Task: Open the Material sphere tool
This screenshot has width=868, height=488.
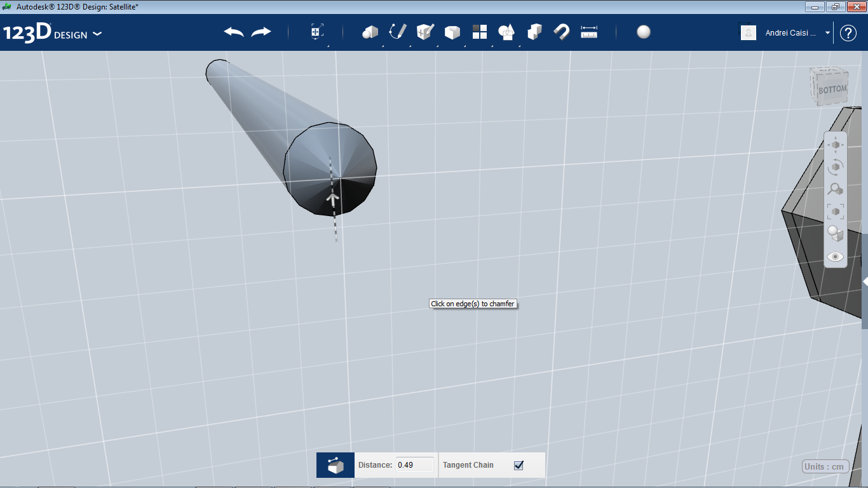Action: click(644, 32)
